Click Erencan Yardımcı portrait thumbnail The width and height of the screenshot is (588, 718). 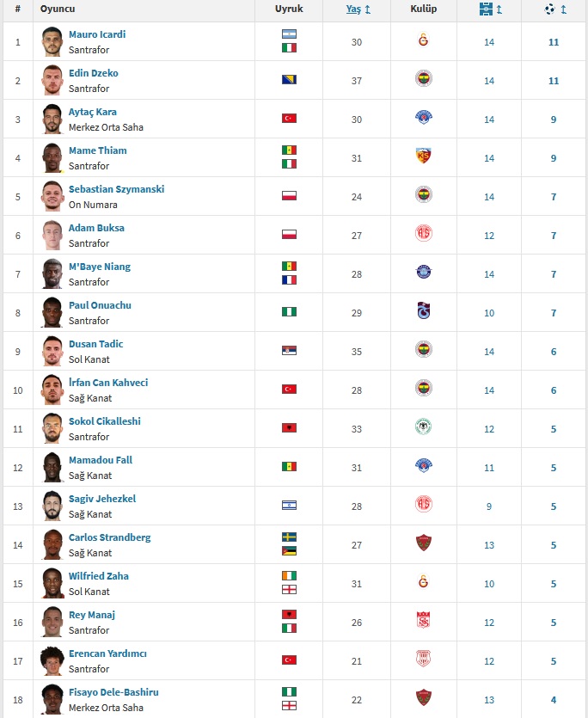point(52,660)
